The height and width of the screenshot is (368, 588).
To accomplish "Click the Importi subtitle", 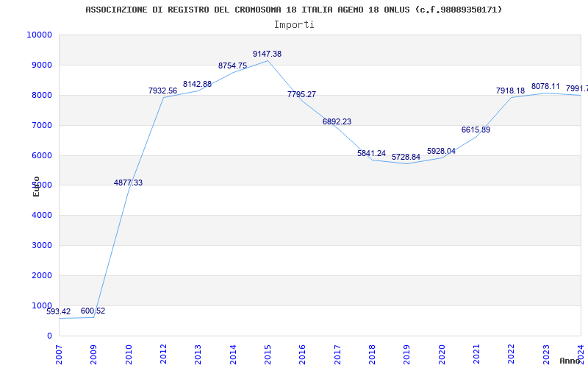I will [294, 25].
